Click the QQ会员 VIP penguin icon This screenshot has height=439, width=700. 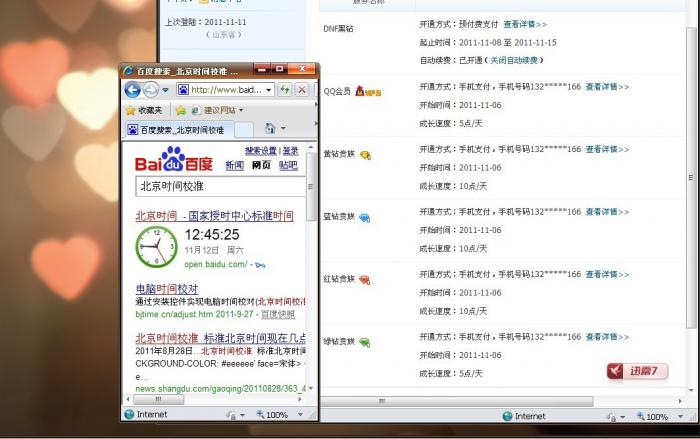click(368, 92)
